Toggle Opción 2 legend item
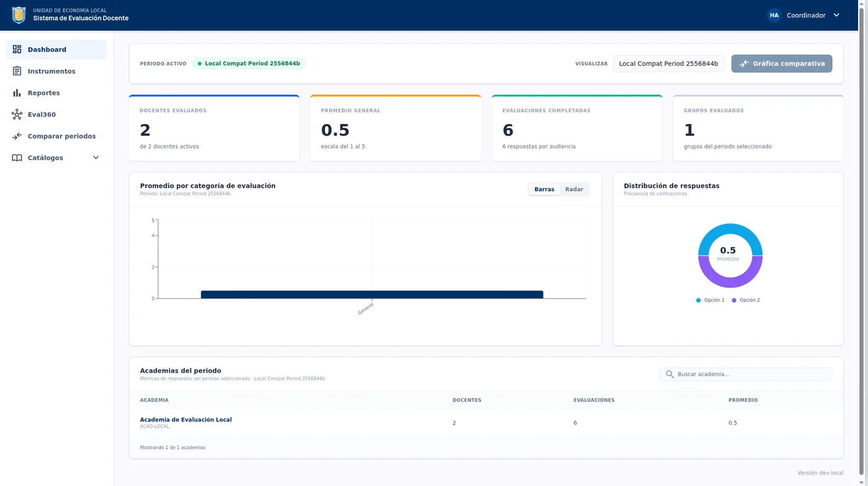 click(x=746, y=300)
